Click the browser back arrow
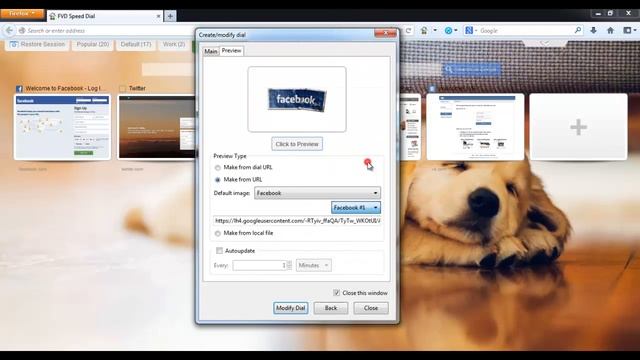The image size is (640, 360). [9, 31]
